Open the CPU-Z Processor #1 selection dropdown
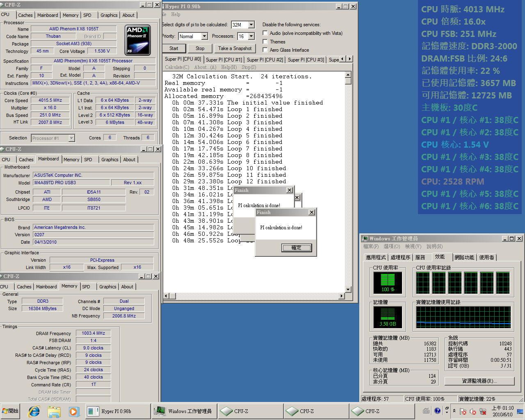 coord(71,138)
